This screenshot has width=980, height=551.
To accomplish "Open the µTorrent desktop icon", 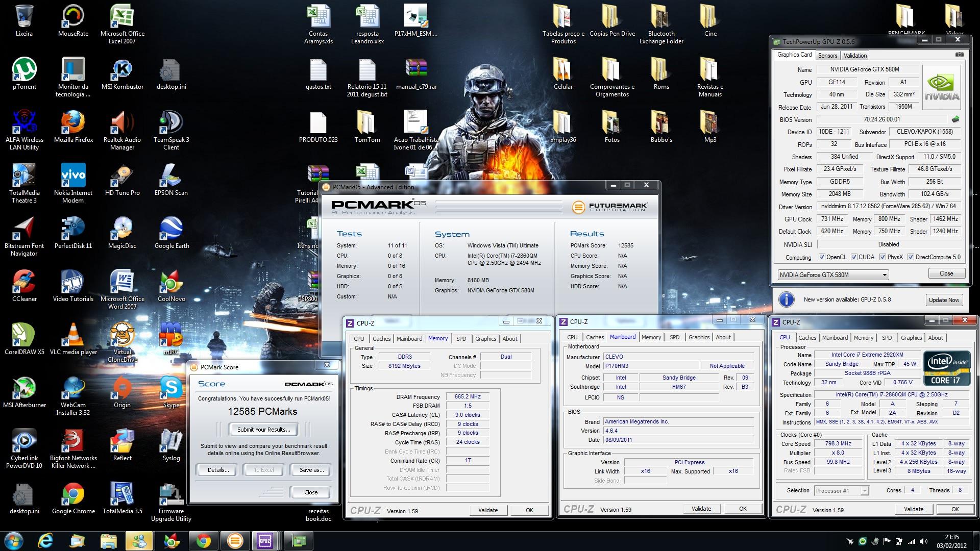I will coord(24,74).
